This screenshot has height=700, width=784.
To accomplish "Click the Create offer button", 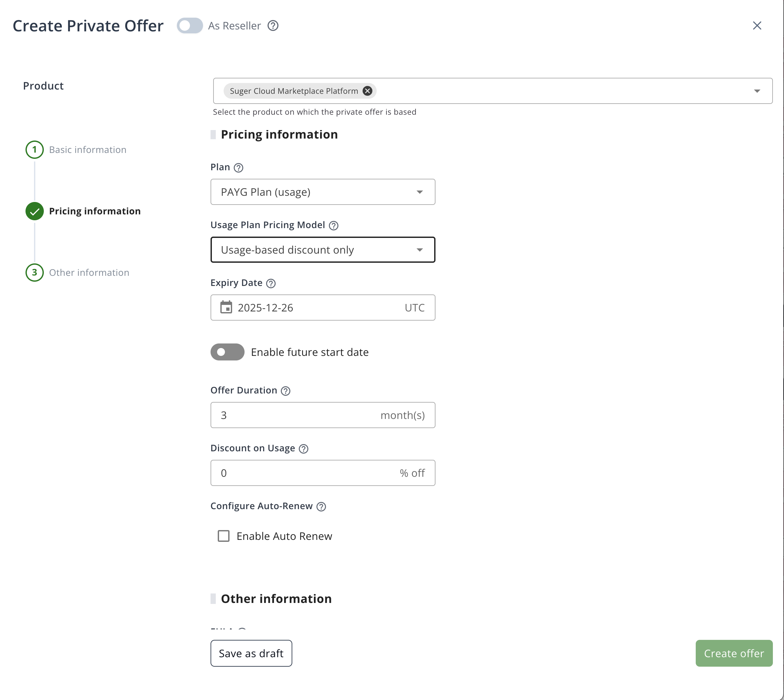I will pos(733,653).
